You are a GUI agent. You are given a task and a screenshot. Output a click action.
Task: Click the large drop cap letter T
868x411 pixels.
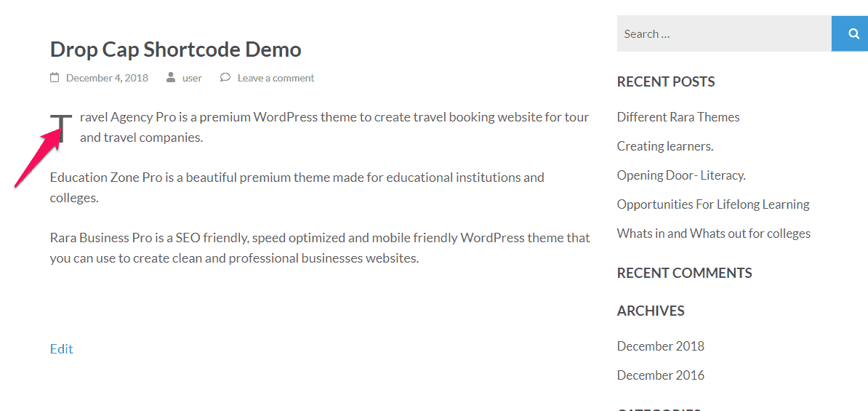(x=62, y=129)
